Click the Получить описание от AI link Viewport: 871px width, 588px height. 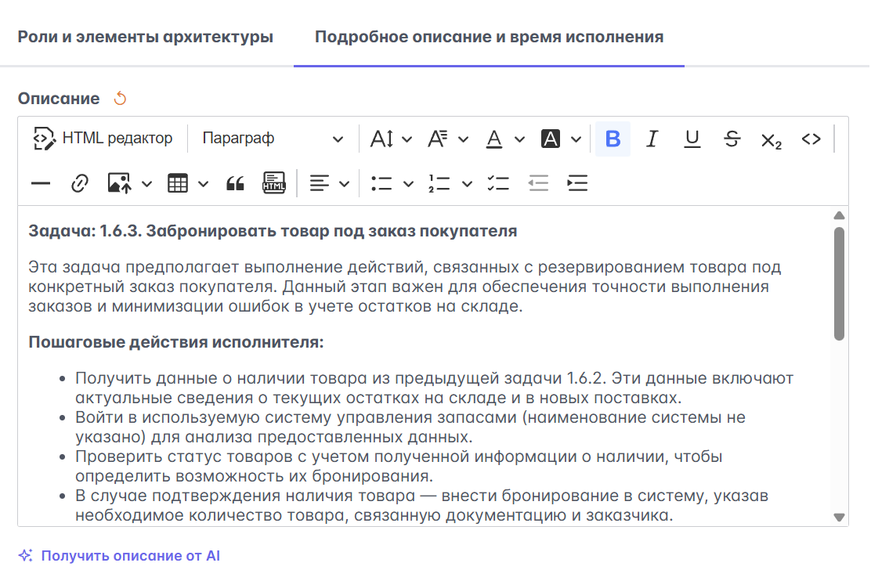click(x=131, y=556)
